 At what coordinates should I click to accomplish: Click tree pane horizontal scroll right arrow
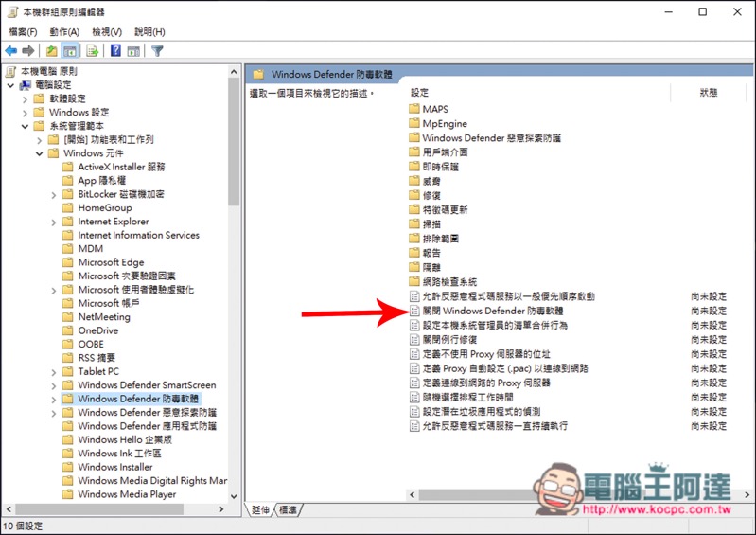point(221,508)
